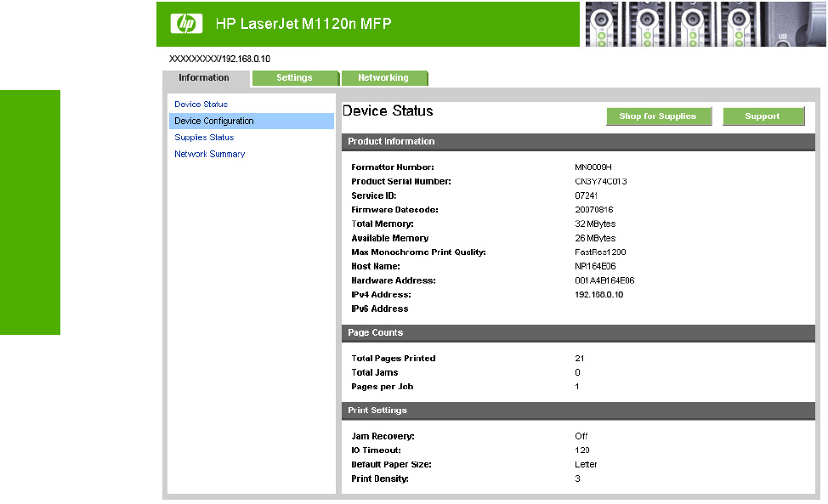828x504 pixels.
Task: Click the IPv4 Address value 192.168.0.10
Action: pyautogui.click(x=598, y=295)
